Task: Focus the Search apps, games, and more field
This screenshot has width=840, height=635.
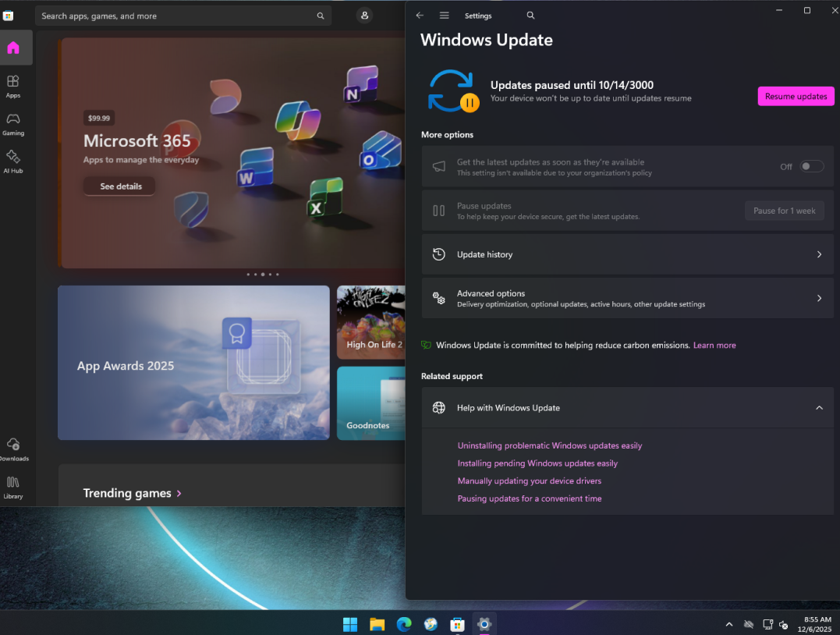Action: click(183, 16)
